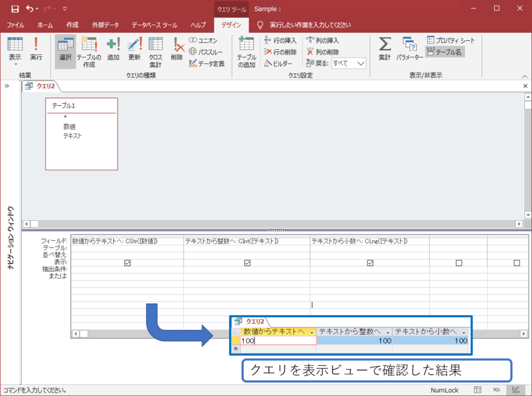Open the データ定義 query option

pos(207,63)
